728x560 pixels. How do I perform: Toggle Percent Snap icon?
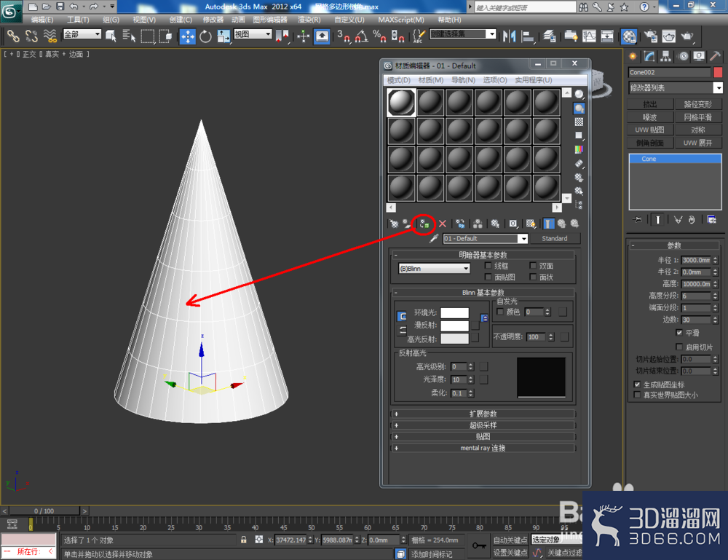(x=379, y=36)
